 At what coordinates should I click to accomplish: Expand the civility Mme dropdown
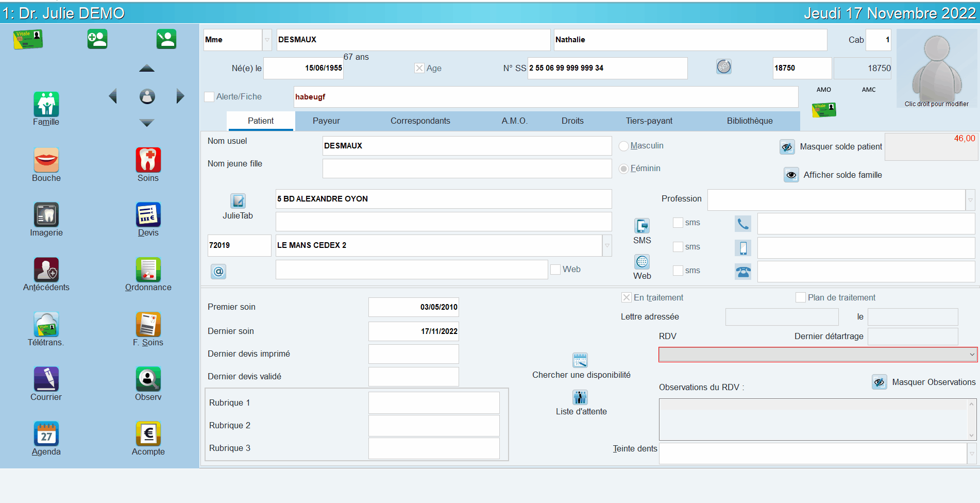pos(267,40)
